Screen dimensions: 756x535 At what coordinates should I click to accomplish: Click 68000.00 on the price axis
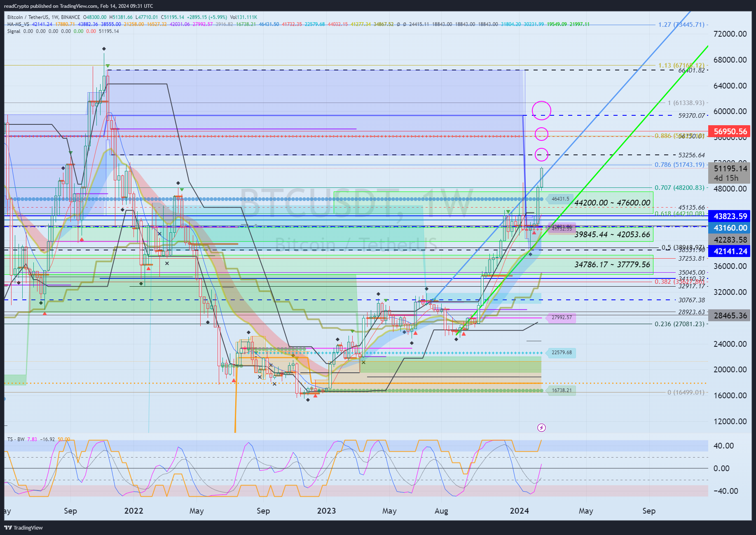pyautogui.click(x=730, y=60)
